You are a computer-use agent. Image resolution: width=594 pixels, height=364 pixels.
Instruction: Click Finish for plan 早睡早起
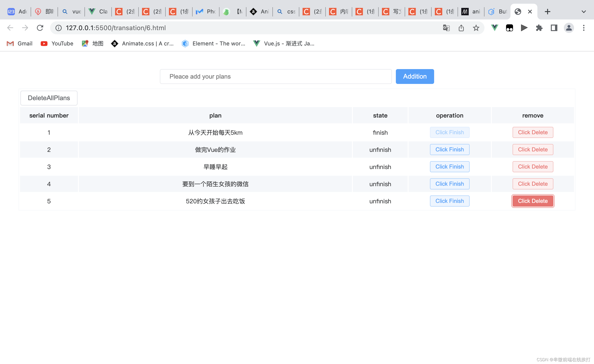click(x=449, y=166)
